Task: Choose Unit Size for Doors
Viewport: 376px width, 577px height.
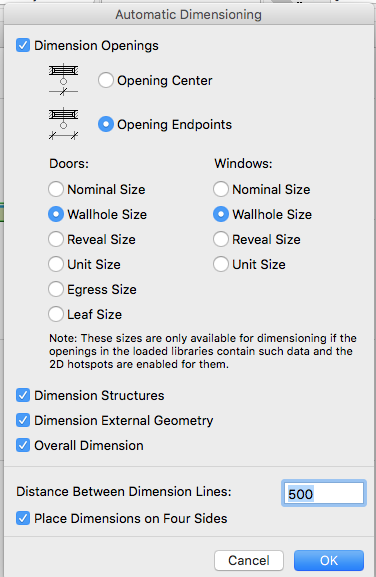Action: 56,264
